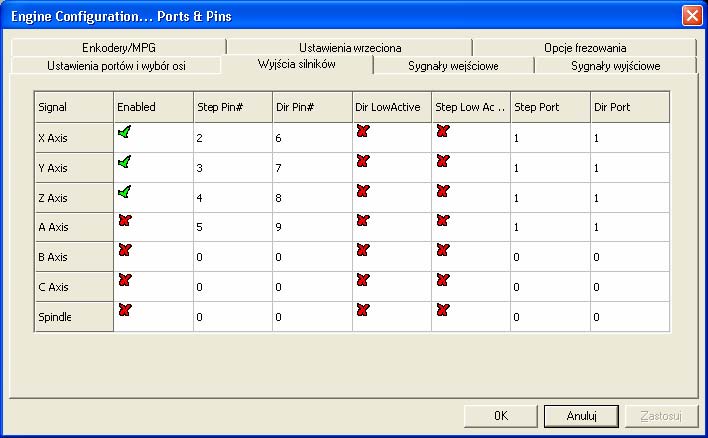Toggle the Y Axis enabled green checkmark
The image size is (708, 438).
click(125, 162)
